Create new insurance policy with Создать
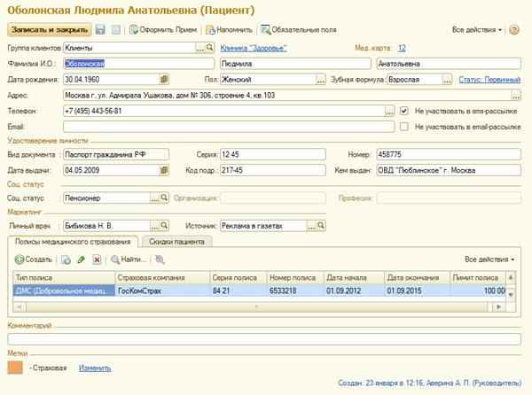The width and height of the screenshot is (532, 395). pos(34,259)
